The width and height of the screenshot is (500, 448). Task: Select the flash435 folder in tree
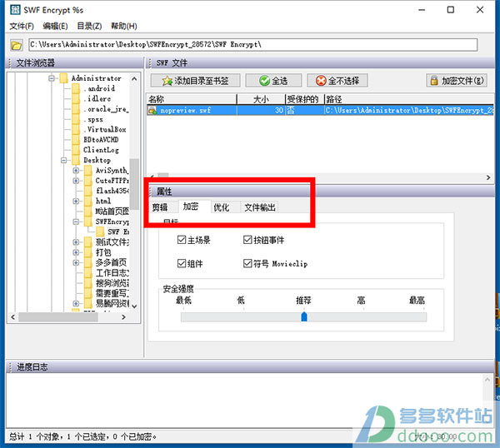[112, 191]
